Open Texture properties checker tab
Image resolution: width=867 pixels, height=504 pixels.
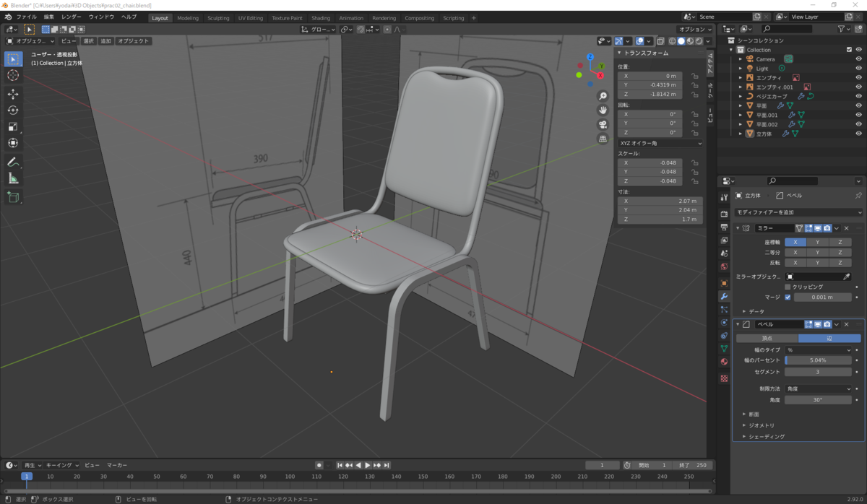coord(724,378)
